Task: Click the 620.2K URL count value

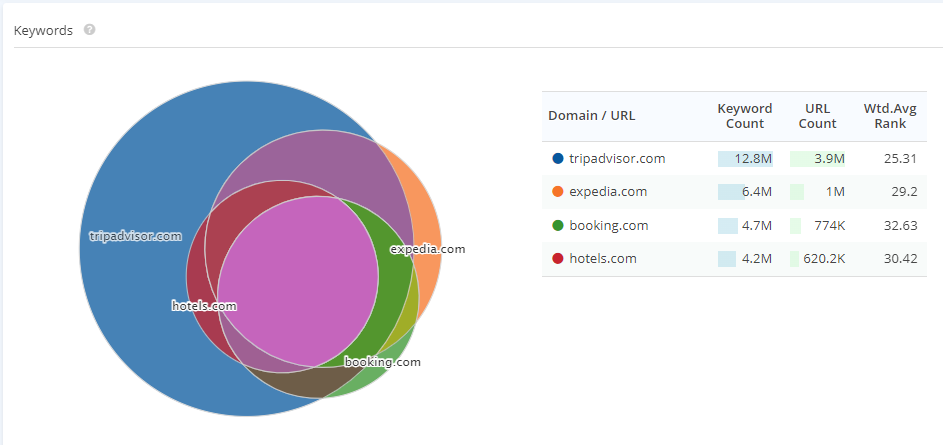Action: click(824, 259)
